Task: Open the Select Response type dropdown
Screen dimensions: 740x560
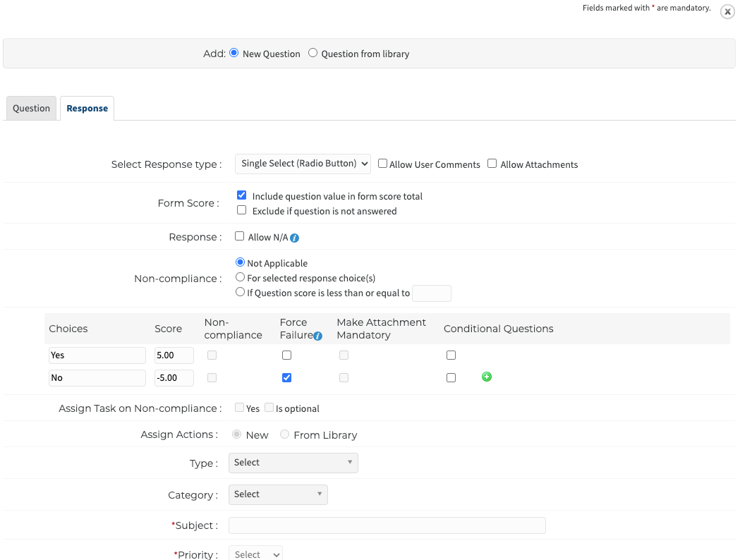Action: (x=303, y=164)
